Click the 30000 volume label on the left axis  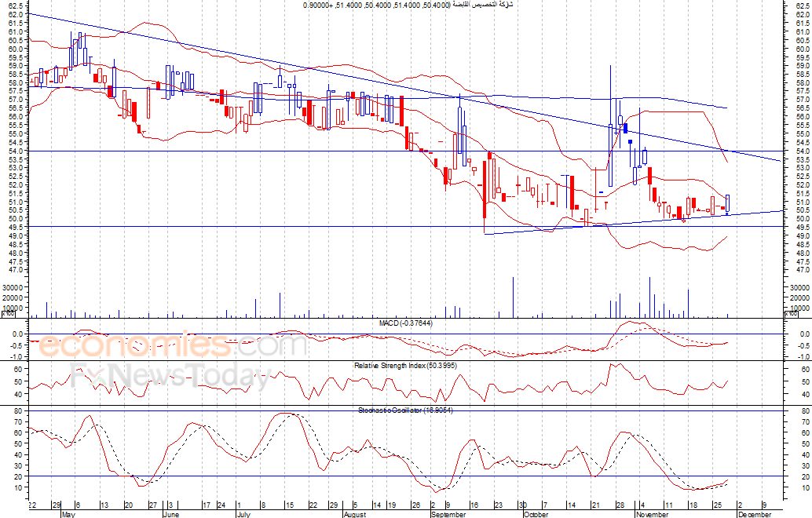click(x=13, y=287)
